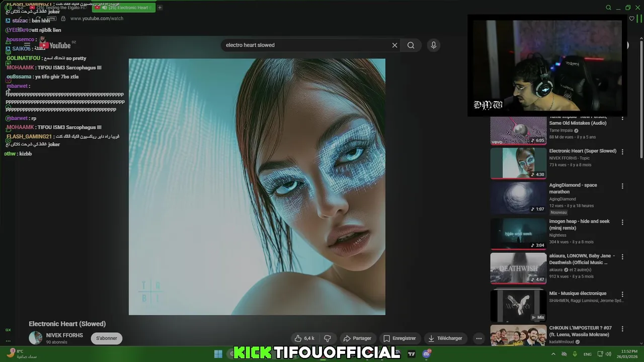Click NIVEK FFORHS - Topic channel text
The height and width of the screenshot is (362, 644).
coord(569,158)
